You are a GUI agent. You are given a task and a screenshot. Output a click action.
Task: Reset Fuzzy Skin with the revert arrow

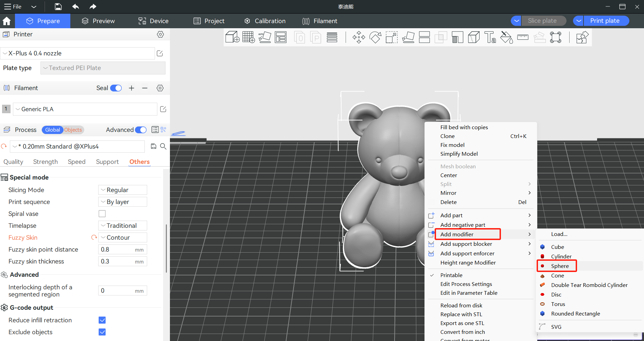(94, 237)
